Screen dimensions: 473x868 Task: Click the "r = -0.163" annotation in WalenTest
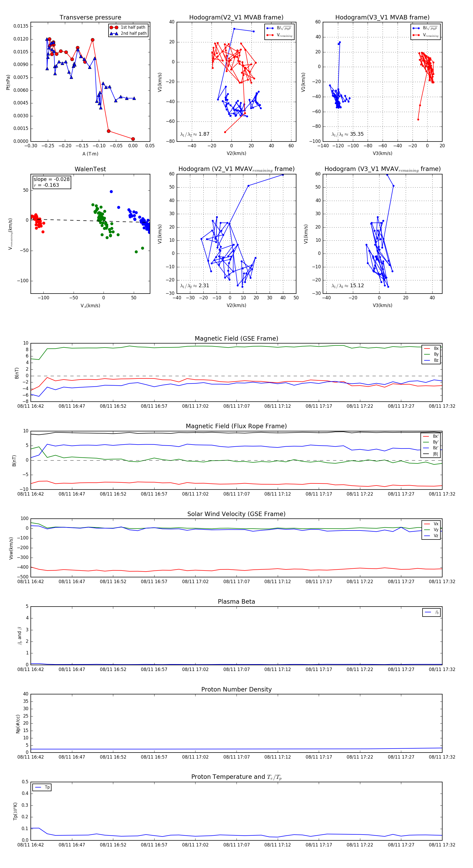pos(47,185)
